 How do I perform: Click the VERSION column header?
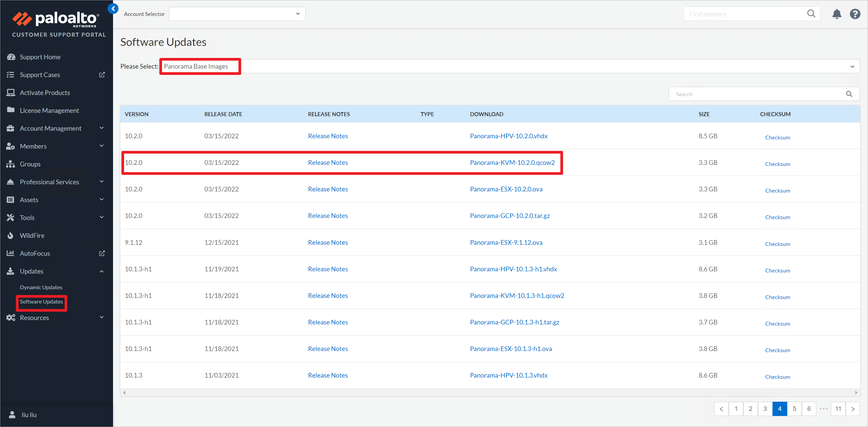tap(136, 114)
